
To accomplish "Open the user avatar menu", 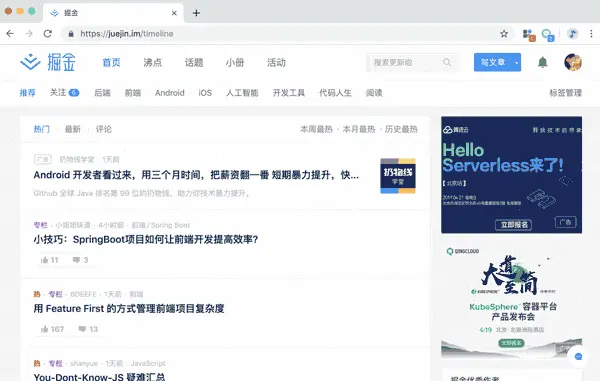I will pos(573,62).
